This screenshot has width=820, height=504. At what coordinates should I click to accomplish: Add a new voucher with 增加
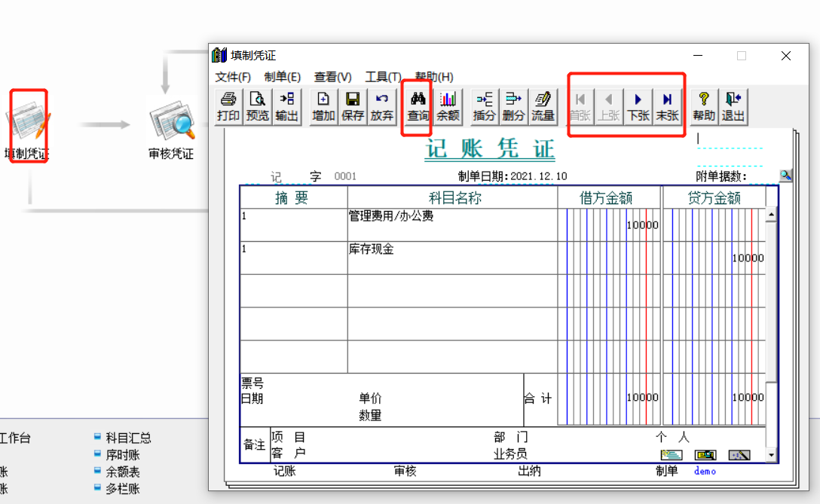323,107
